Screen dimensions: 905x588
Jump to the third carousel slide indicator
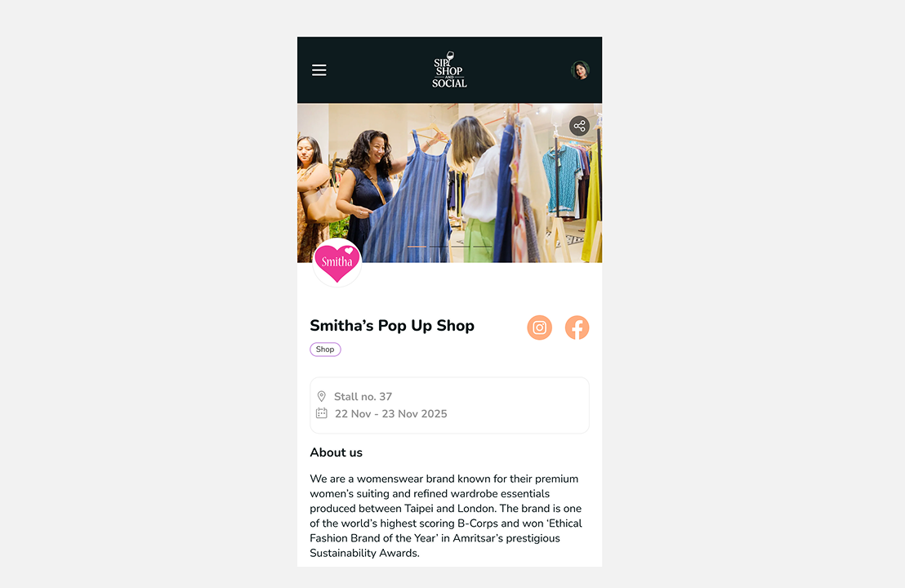[461, 247]
